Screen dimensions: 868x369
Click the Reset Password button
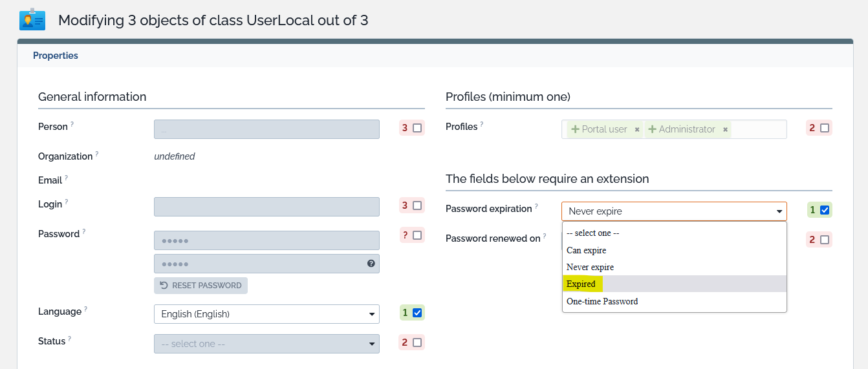[x=201, y=286]
